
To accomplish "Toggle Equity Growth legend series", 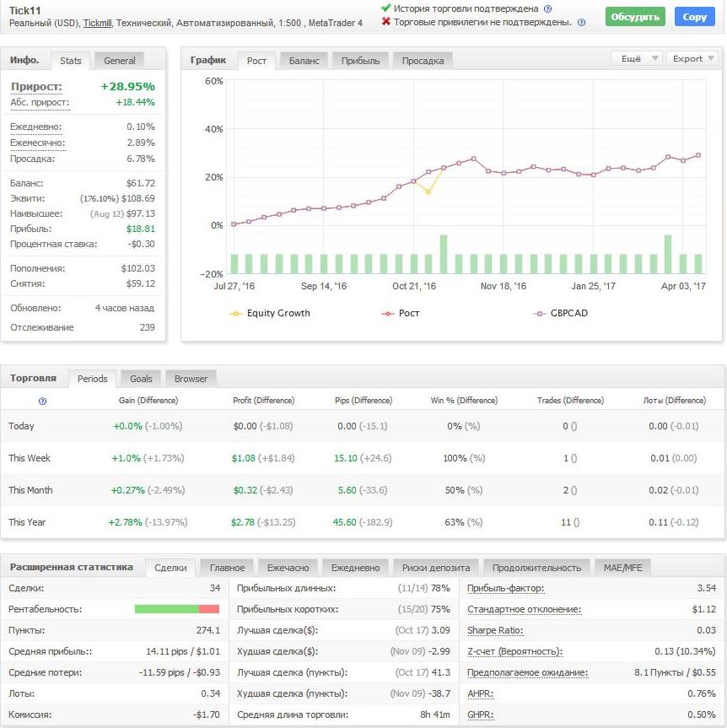I will coord(270,314).
